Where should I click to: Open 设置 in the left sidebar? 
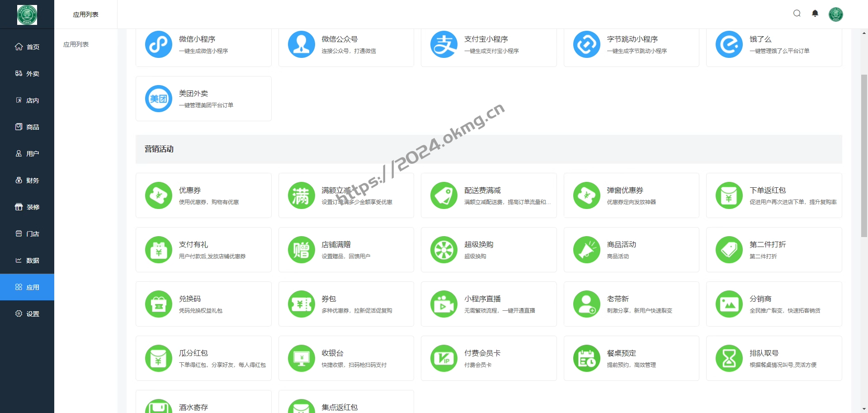pos(27,314)
